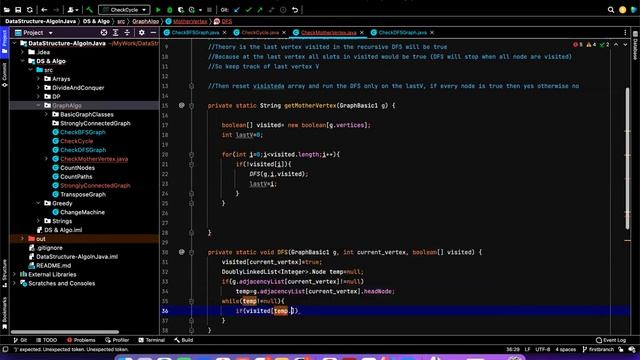The width and height of the screenshot is (640, 360).
Task: Fold the while block at line 35
Action: (191, 301)
